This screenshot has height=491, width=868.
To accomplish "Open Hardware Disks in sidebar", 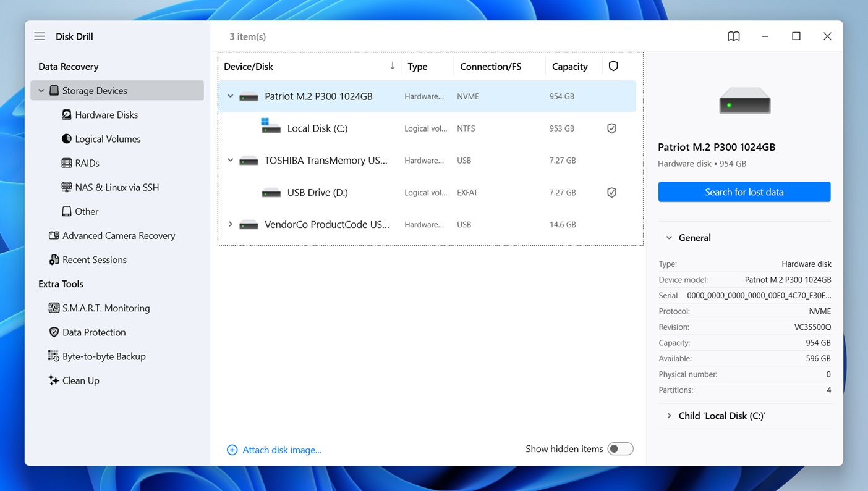I will coord(106,115).
